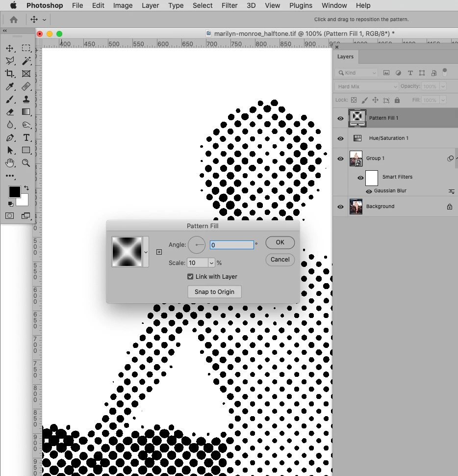Viewport: 458px width, 476px height.
Task: Open the Layer menu
Action: (150, 5)
